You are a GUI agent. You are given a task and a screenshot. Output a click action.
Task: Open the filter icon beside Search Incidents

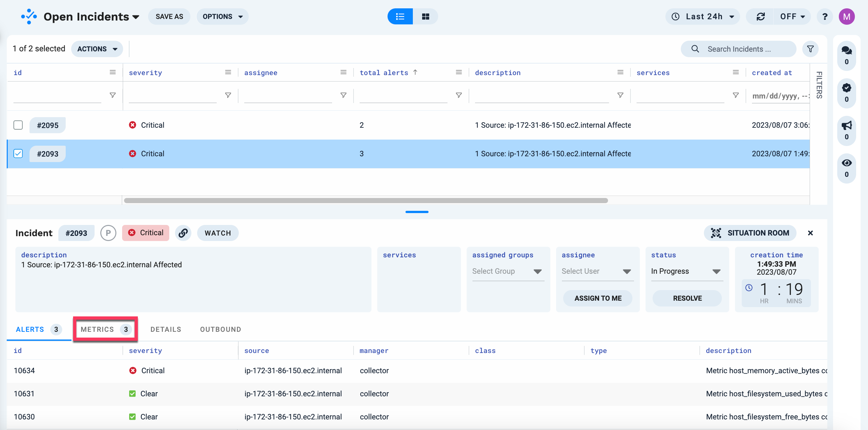coord(810,49)
